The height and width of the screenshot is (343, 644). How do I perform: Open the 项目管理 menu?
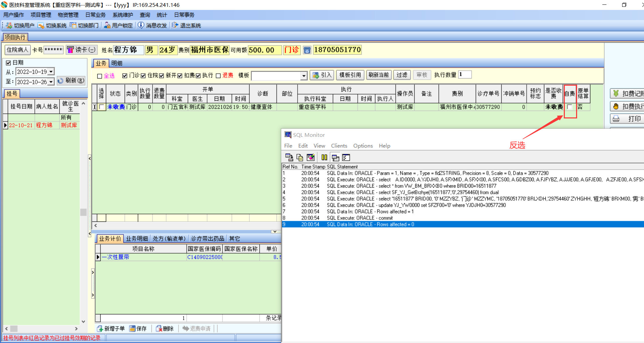click(x=41, y=15)
